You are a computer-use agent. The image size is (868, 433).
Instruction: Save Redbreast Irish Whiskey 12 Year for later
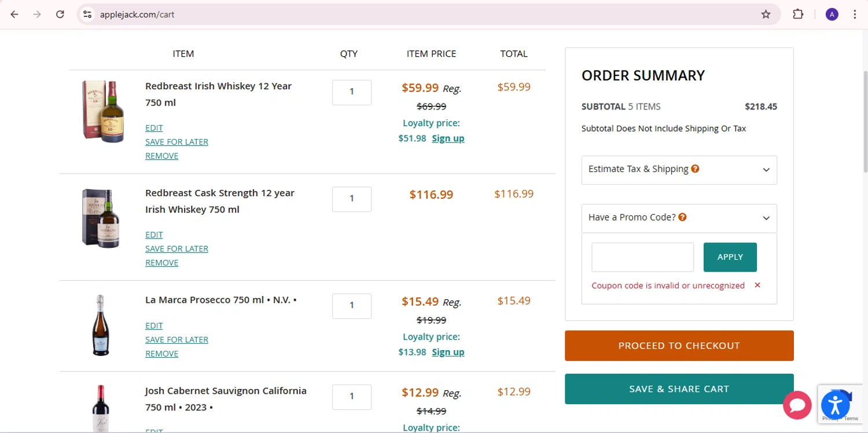click(x=176, y=142)
